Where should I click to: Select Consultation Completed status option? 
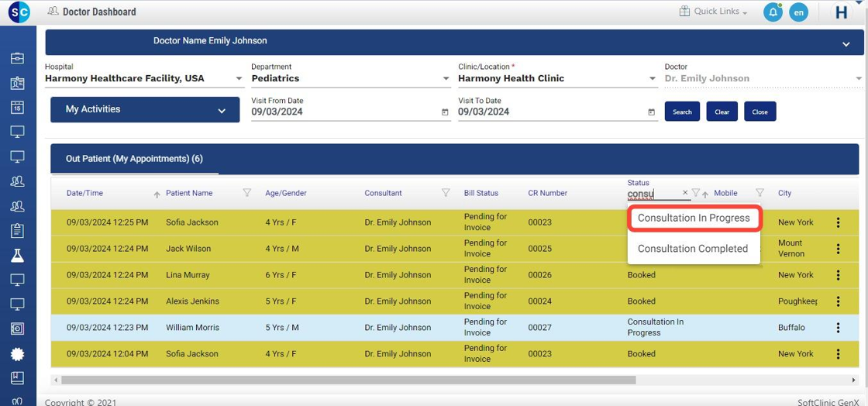click(x=693, y=249)
